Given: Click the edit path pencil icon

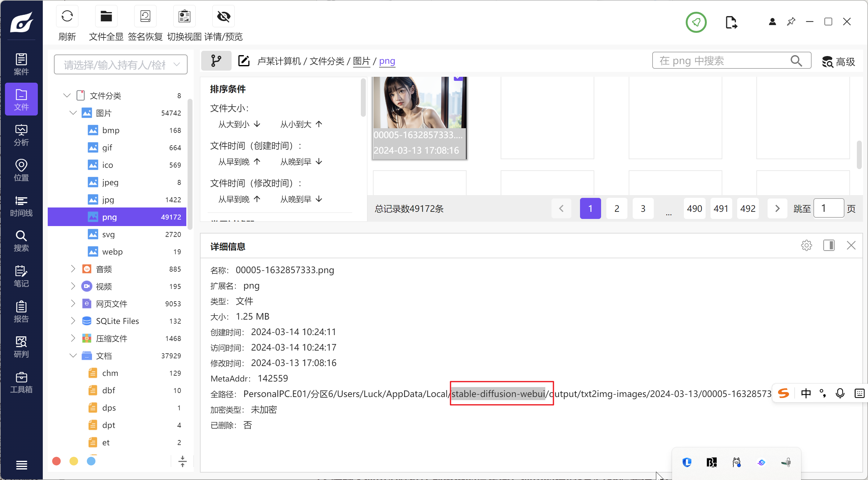Looking at the screenshot, I should point(244,61).
